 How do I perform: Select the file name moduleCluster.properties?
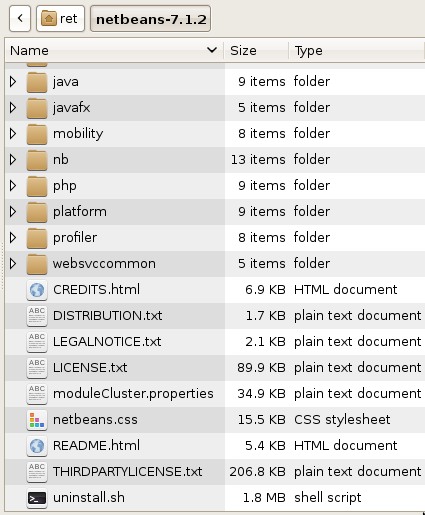(133, 394)
